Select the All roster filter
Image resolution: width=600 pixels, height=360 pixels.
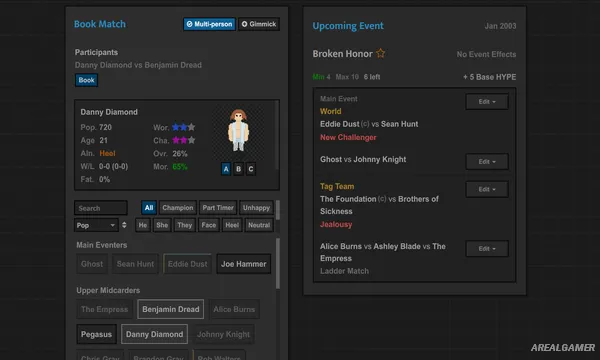tap(149, 208)
